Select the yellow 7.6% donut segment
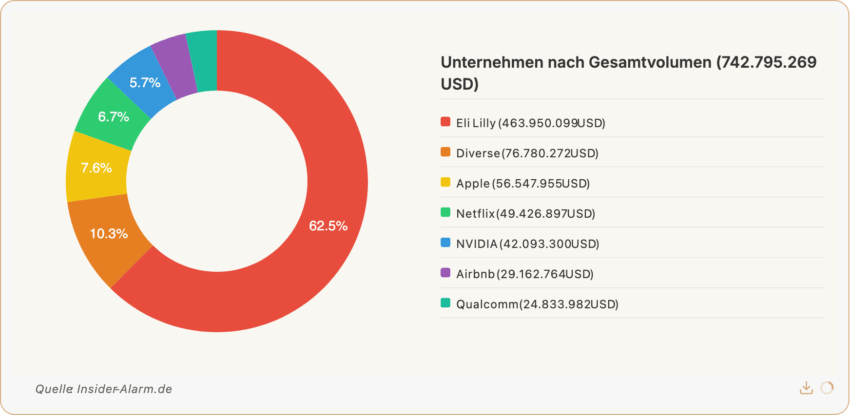The width and height of the screenshot is (850, 415). 96,167
